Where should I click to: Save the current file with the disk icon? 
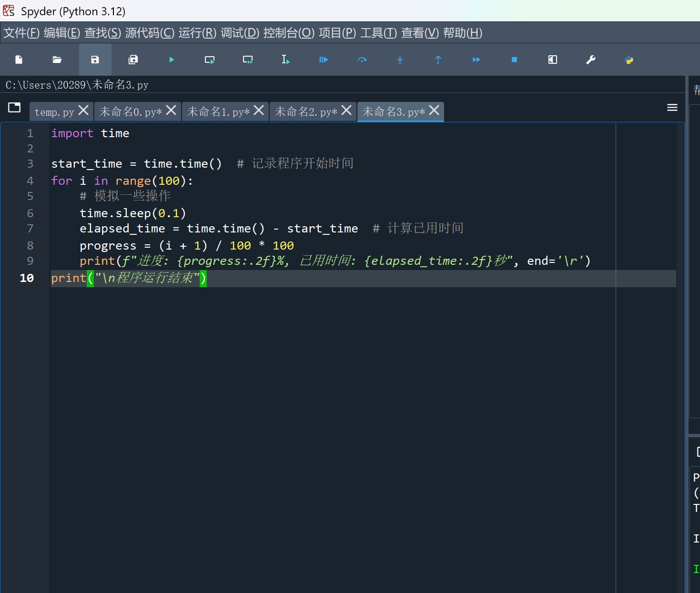click(x=95, y=60)
